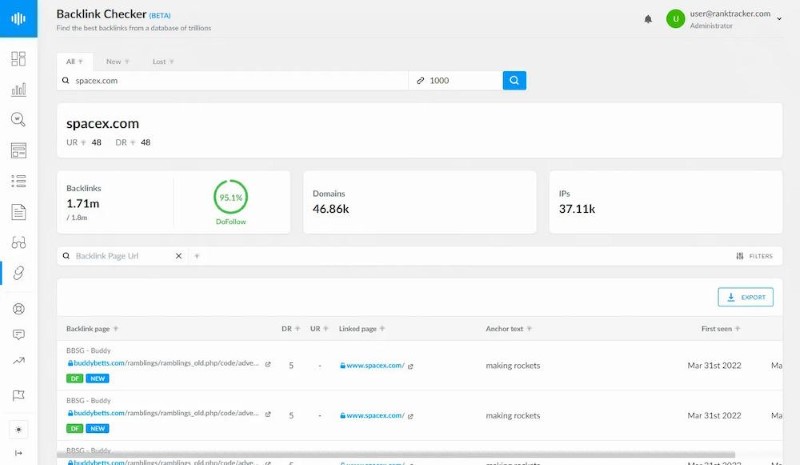Select the backlink chain icon in sidebar

18,273
